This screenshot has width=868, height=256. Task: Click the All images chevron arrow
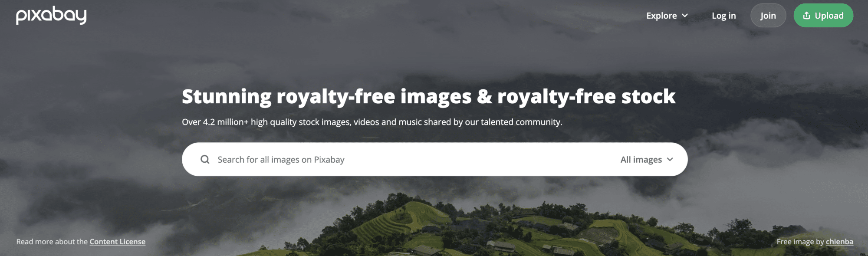[670, 159]
